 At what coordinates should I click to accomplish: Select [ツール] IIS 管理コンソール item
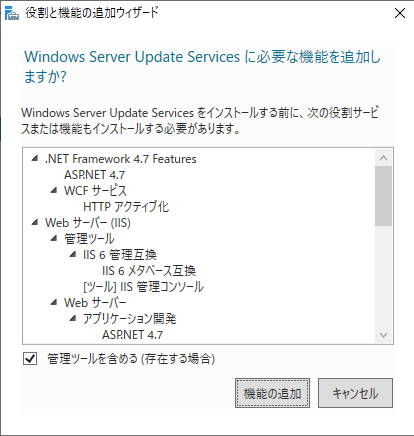[143, 287]
